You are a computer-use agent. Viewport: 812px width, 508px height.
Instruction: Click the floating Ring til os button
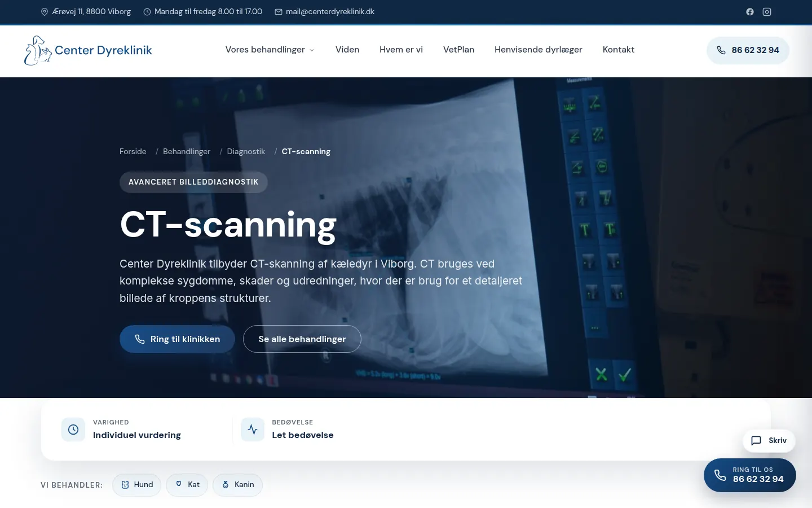750,475
